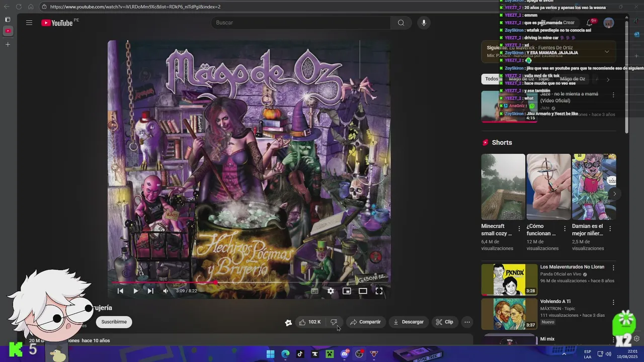This screenshot has width=644, height=362.
Task: Go to the browser home page
Action: [x=30, y=7]
